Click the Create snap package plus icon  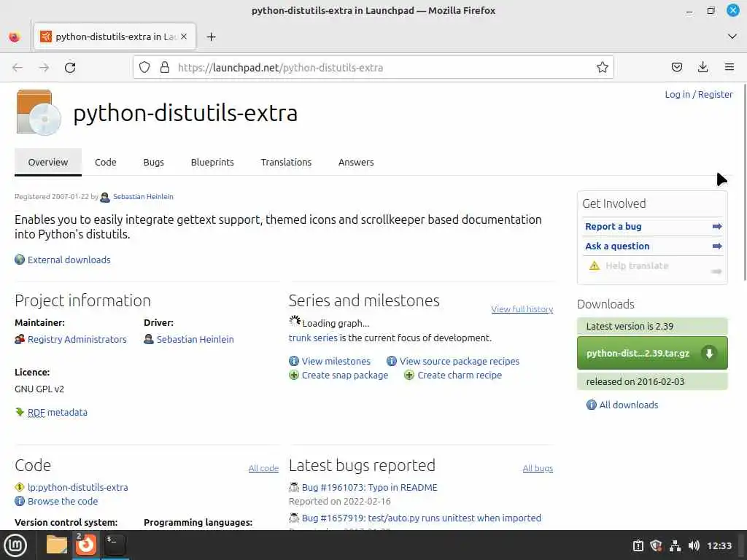coord(294,375)
